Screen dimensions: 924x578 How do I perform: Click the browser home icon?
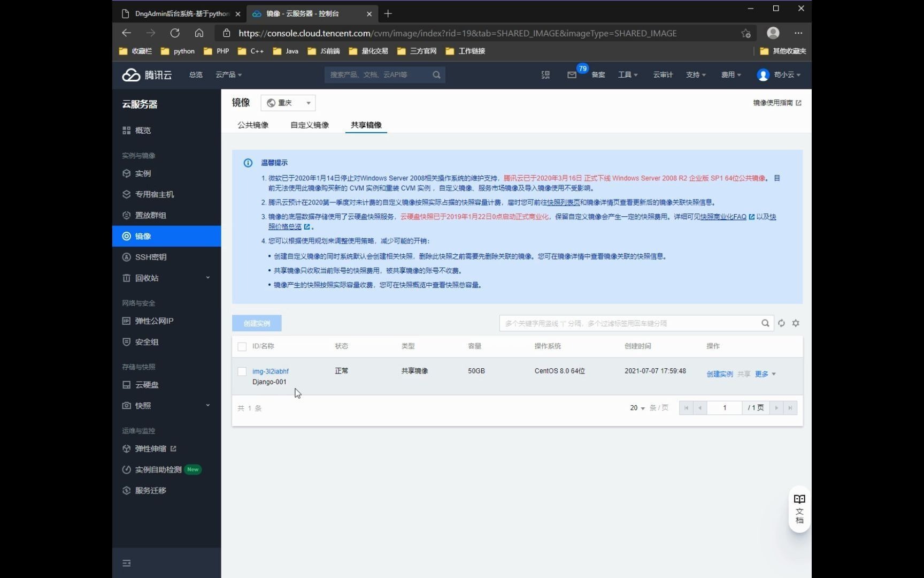point(199,33)
